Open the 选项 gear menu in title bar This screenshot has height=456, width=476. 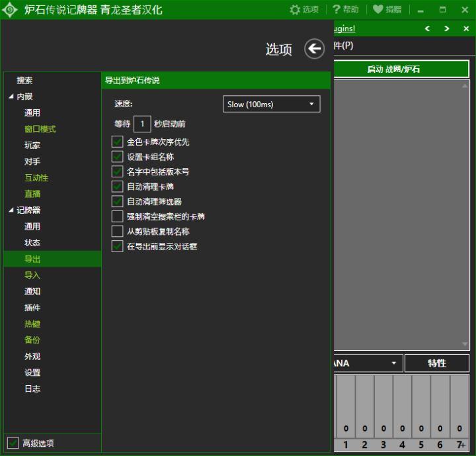(304, 10)
